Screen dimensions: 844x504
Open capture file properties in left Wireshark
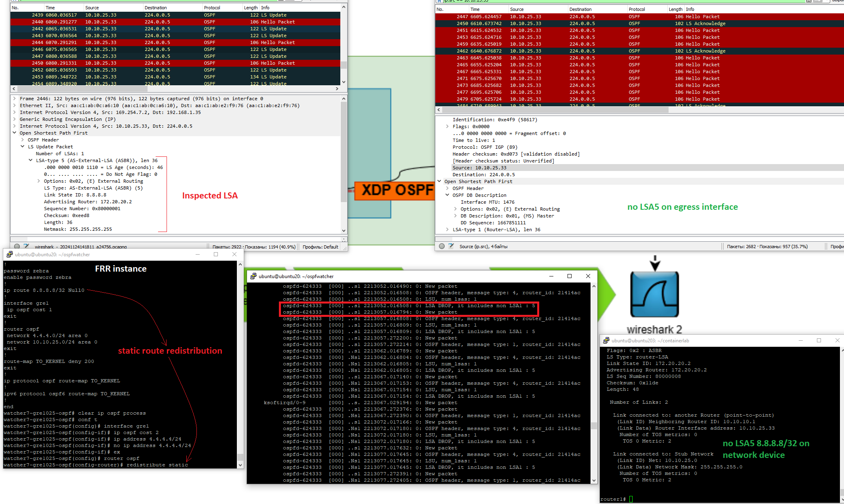coord(27,246)
